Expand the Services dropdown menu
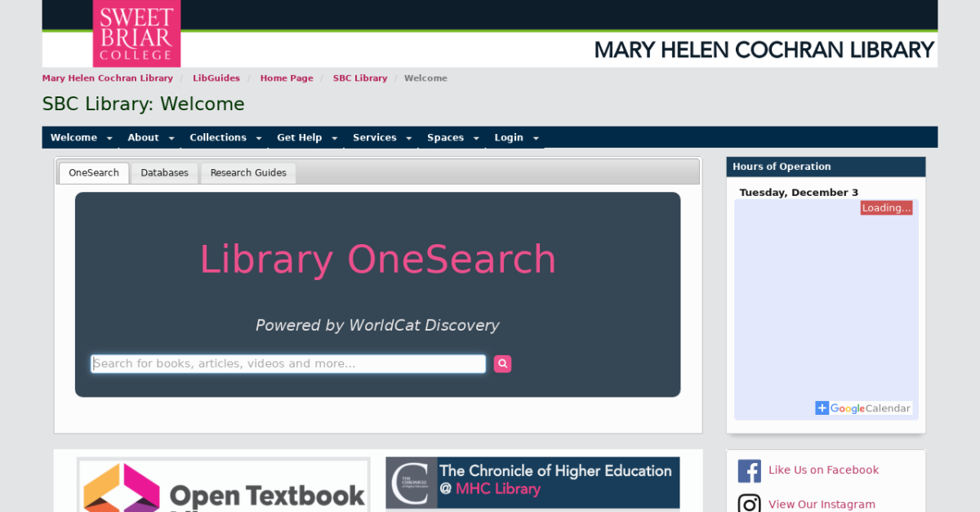The width and height of the screenshot is (980, 512). (382, 138)
